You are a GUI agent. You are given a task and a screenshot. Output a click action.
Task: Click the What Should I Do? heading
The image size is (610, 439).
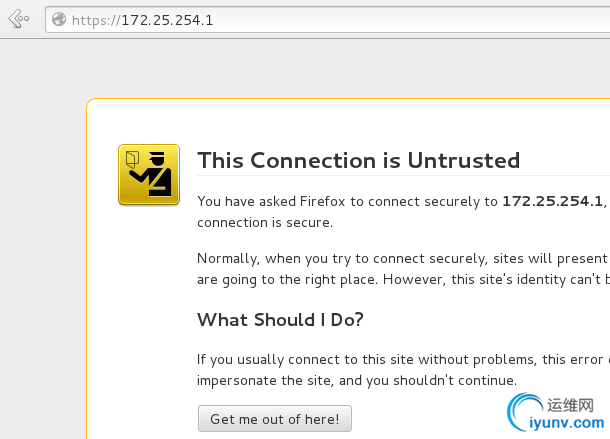[280, 320]
